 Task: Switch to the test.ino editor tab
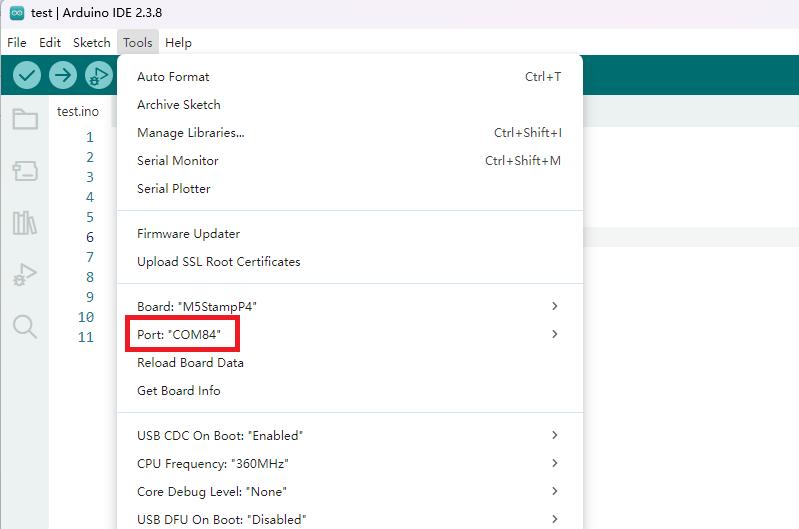pyautogui.click(x=78, y=111)
